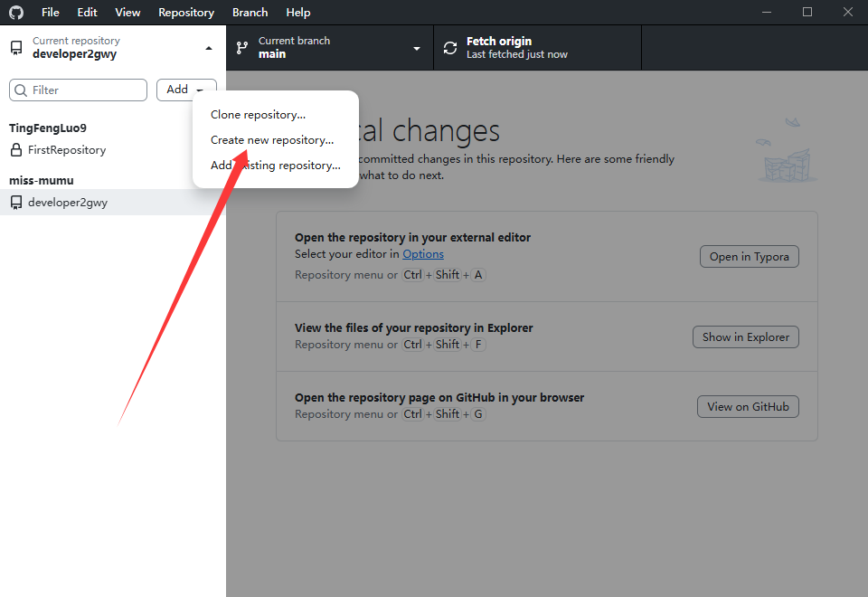Click the magnifier icon in Filter box
This screenshot has height=597, width=868.
pos(21,90)
